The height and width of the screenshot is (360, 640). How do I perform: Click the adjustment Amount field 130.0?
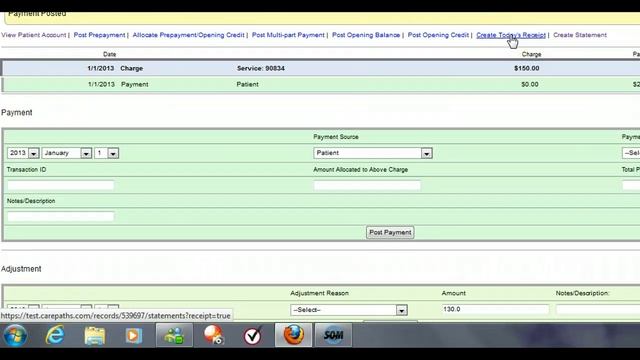pos(495,309)
